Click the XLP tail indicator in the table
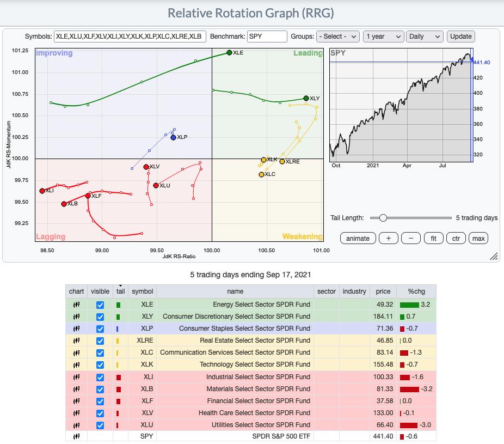The width and height of the screenshot is (504, 444). point(118,329)
